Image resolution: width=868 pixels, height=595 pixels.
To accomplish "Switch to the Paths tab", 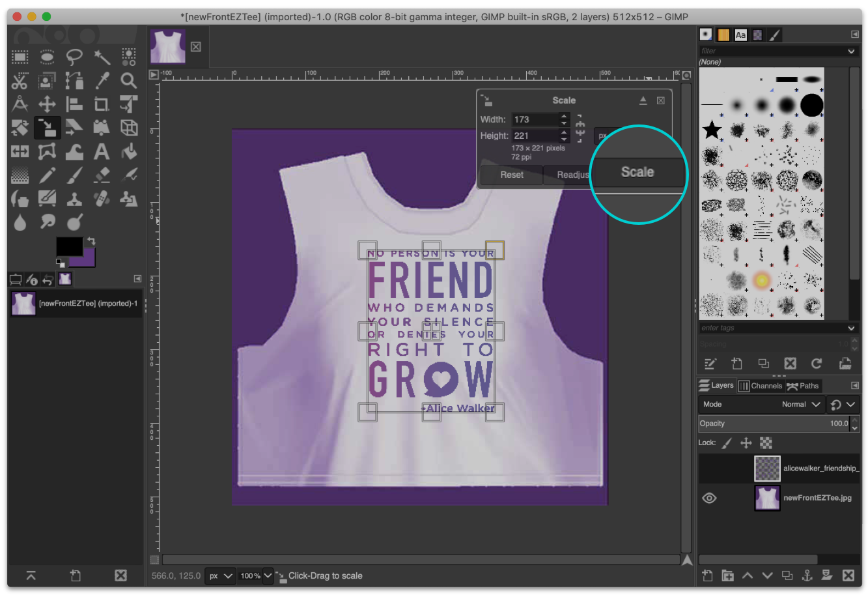I will coord(803,386).
